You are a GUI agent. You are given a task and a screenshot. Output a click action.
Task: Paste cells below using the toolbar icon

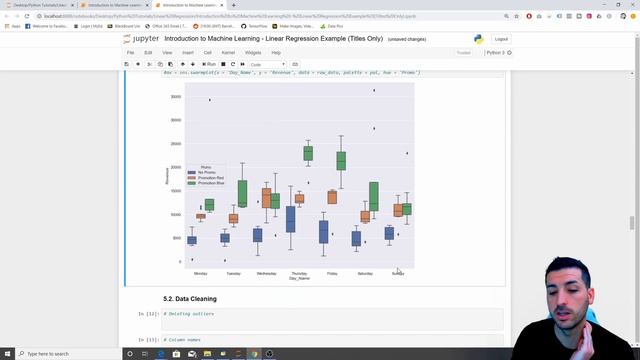click(171, 64)
